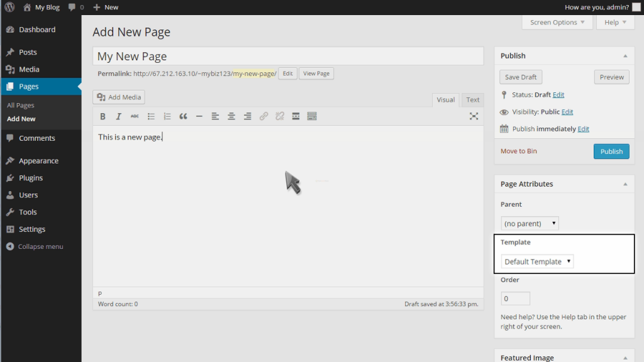Apply Italic formatting to the text
The width and height of the screenshot is (644, 362).
pos(118,116)
